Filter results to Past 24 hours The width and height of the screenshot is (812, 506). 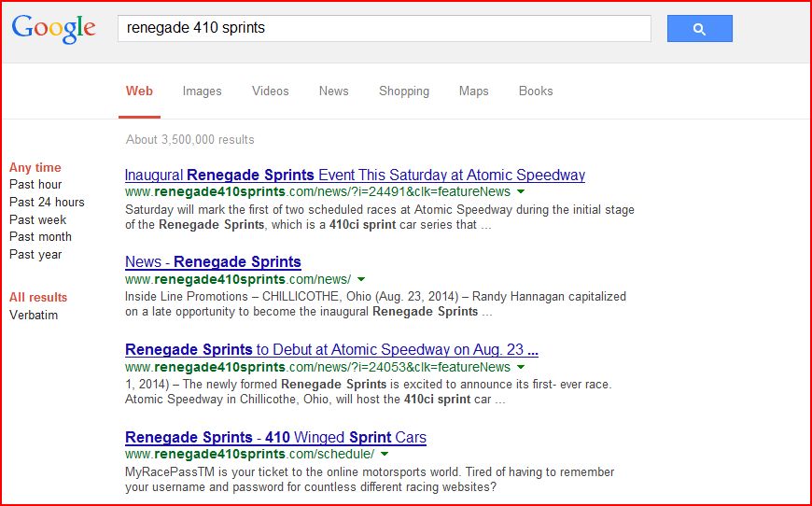[x=47, y=203]
